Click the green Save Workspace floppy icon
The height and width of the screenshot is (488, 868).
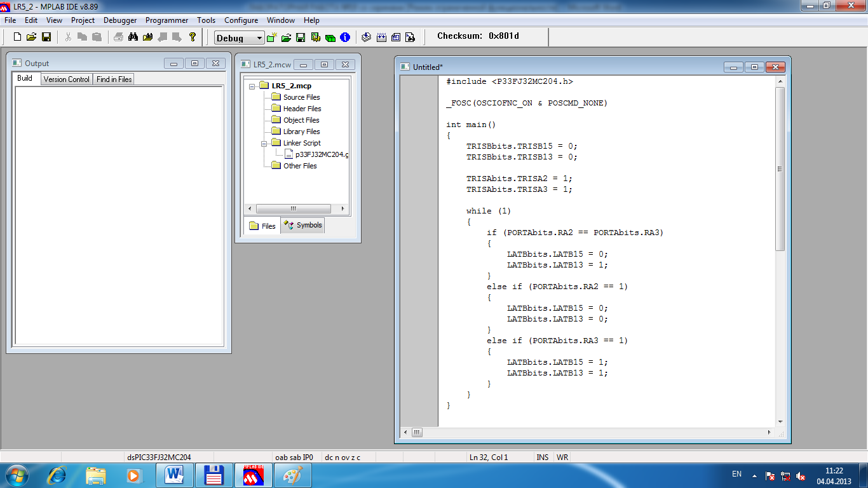[301, 37]
